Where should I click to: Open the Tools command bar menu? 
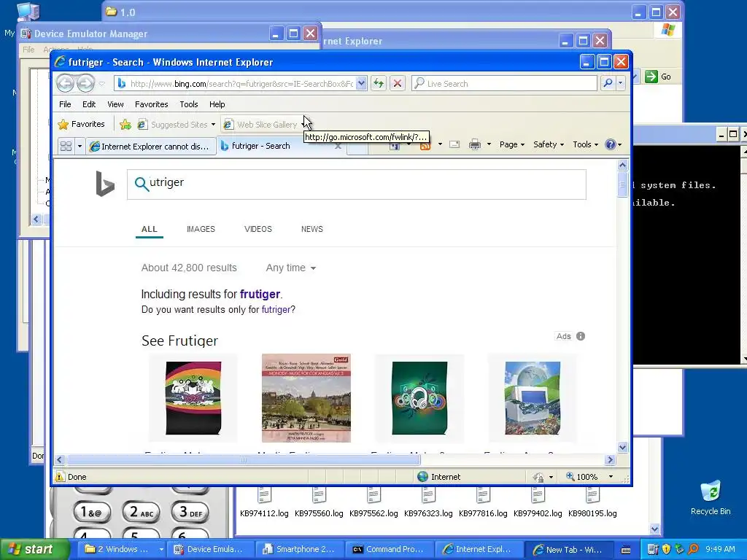point(585,144)
